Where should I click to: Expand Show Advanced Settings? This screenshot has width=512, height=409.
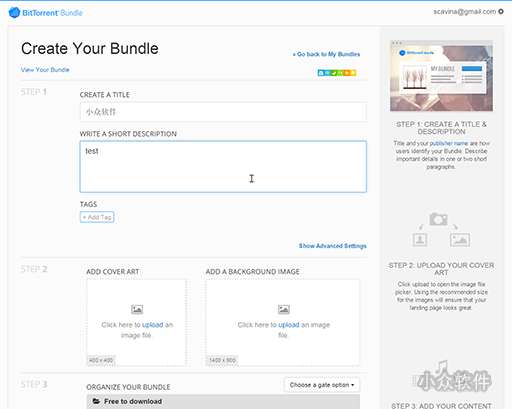332,246
